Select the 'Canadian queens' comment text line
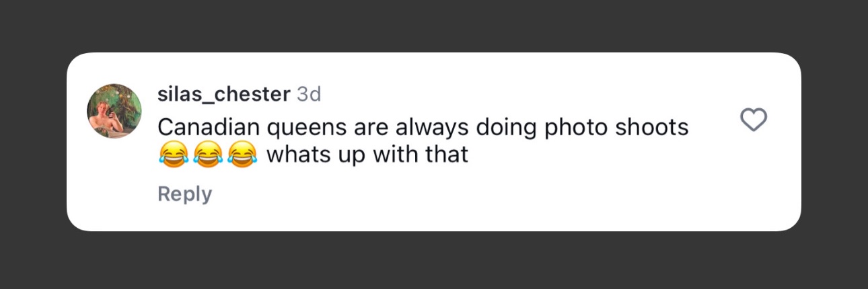Image resolution: width=868 pixels, height=289 pixels. [423, 127]
